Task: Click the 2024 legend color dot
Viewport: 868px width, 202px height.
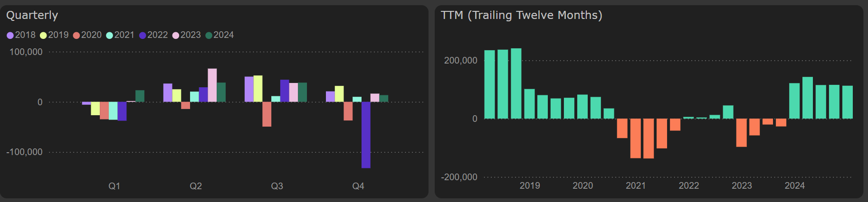Action: 209,36
